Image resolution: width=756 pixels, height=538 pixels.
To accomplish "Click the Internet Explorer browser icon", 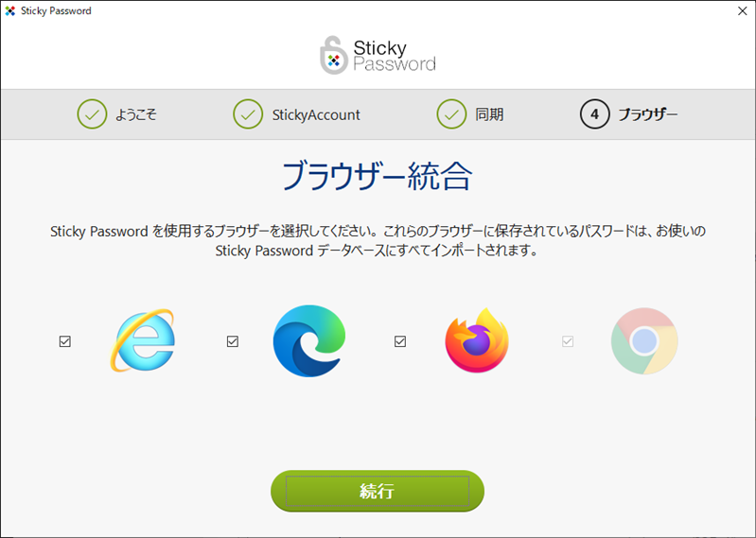I will pyautogui.click(x=143, y=340).
